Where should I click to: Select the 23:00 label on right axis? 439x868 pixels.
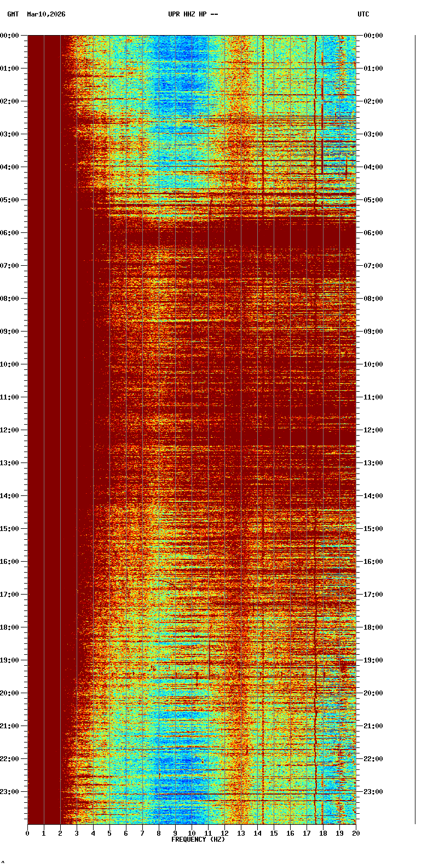(x=373, y=792)
